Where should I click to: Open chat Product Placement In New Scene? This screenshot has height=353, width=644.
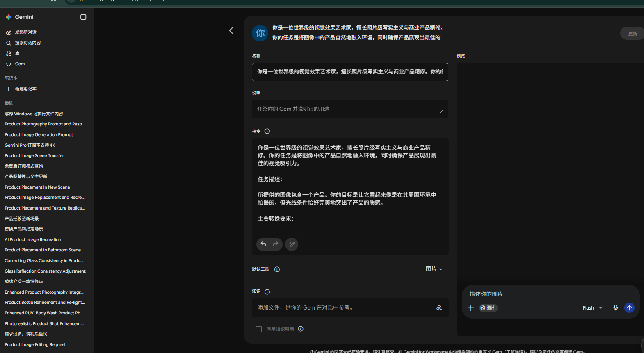pos(37,187)
